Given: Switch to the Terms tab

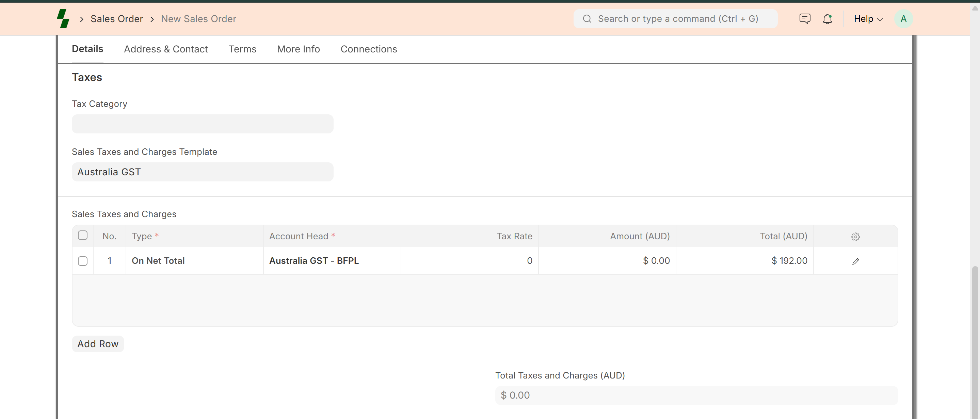Looking at the screenshot, I should [242, 49].
